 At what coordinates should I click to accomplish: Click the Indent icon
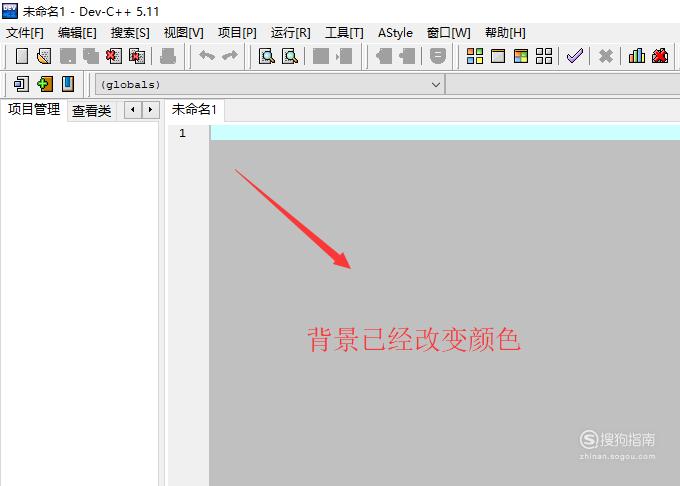tap(384, 56)
